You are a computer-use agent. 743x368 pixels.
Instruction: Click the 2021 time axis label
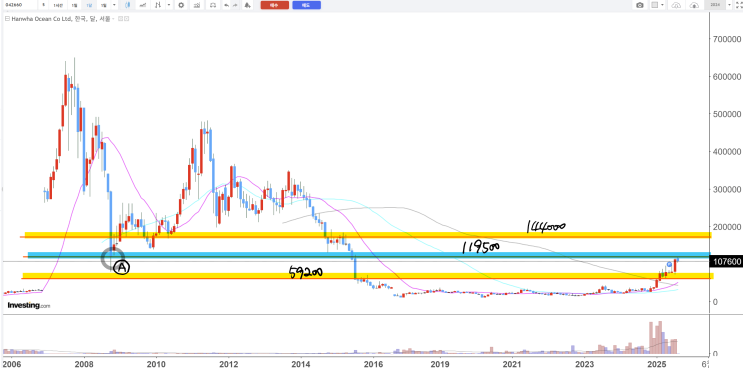512,363
